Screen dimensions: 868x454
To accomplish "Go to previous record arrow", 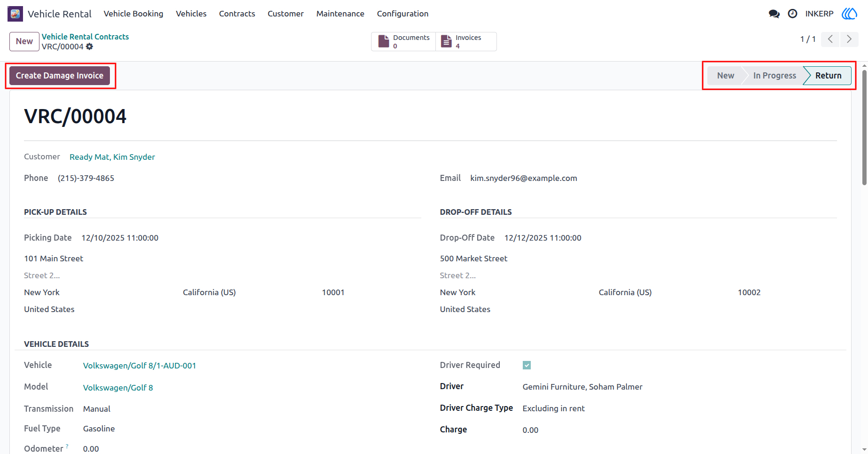I will 830,39.
